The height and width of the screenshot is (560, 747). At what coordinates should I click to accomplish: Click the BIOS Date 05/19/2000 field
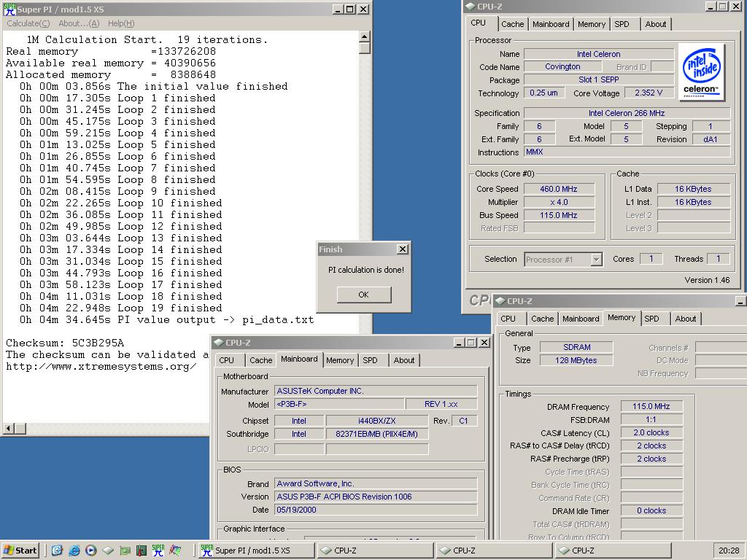click(376, 510)
